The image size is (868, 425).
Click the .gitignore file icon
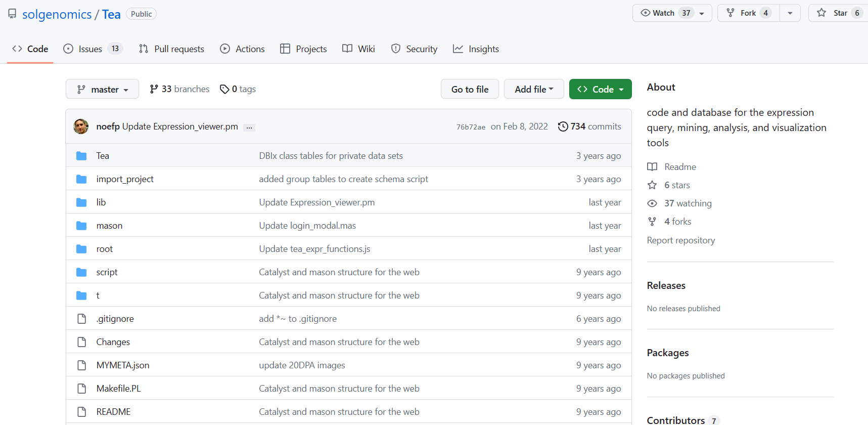(x=81, y=319)
